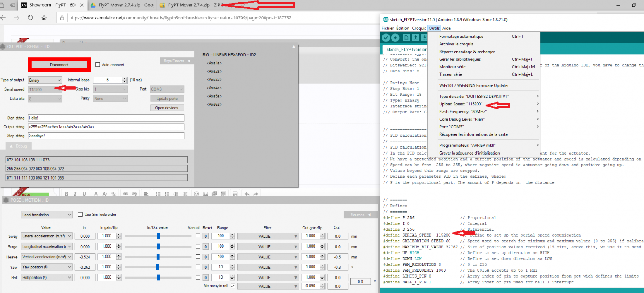Click the Update ports button
This screenshot has height=293, width=644.
click(x=167, y=99)
